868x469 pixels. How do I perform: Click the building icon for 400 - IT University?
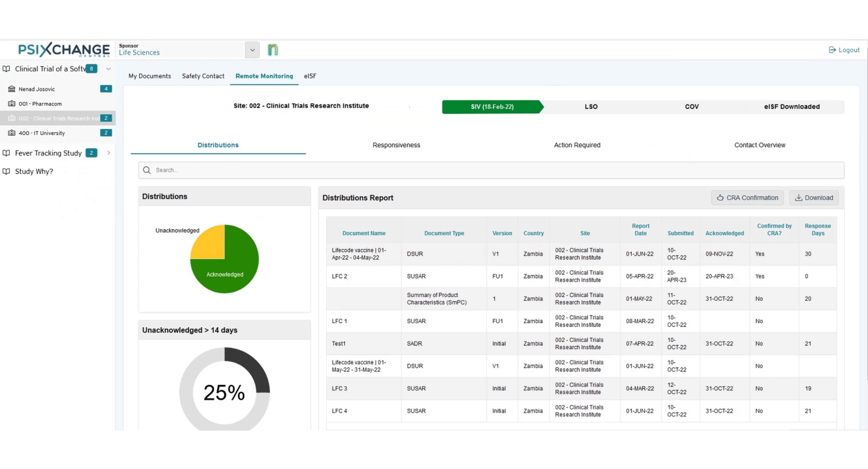pos(12,133)
